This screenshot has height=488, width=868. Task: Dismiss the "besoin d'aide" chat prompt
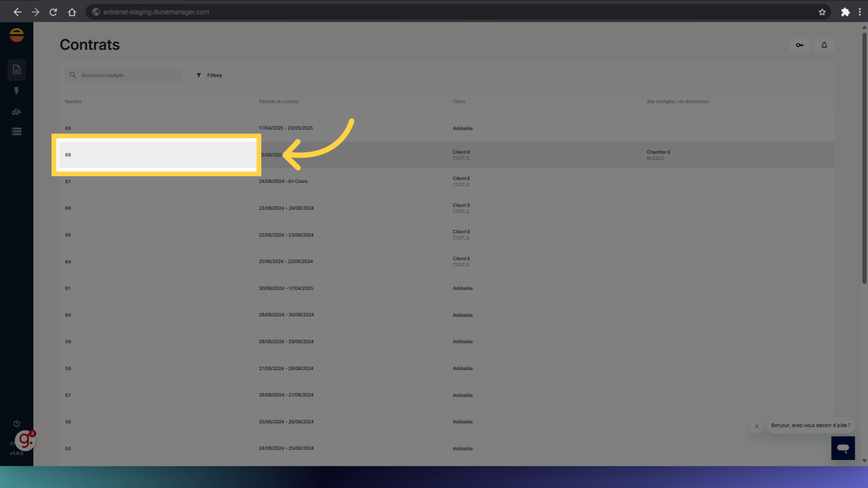coord(756,426)
